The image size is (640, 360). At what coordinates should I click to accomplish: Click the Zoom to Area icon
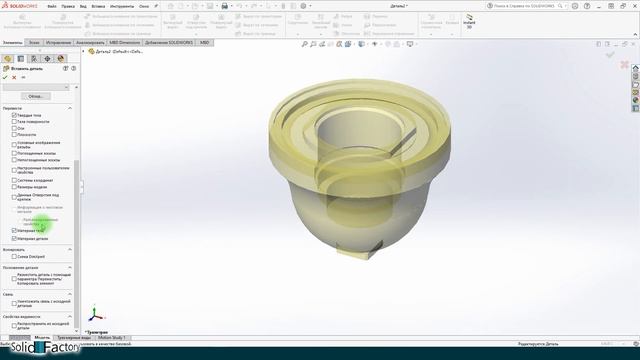coord(313,44)
